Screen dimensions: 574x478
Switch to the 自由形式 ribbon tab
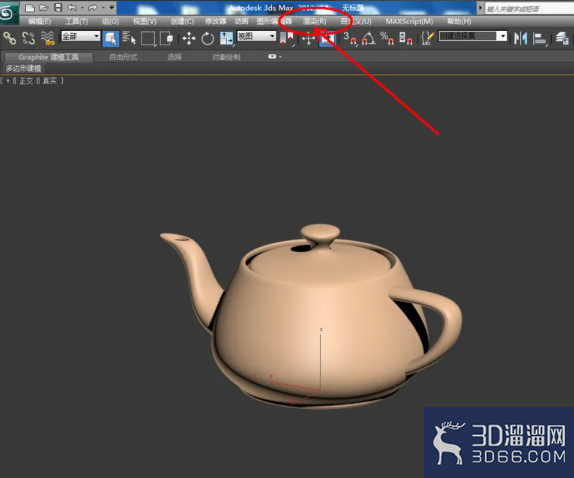click(123, 57)
